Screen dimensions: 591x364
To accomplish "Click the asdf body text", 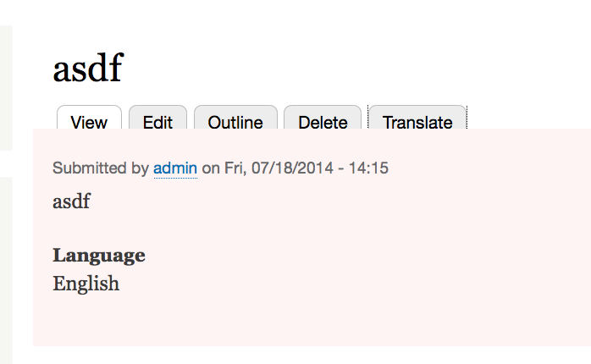I will [71, 201].
